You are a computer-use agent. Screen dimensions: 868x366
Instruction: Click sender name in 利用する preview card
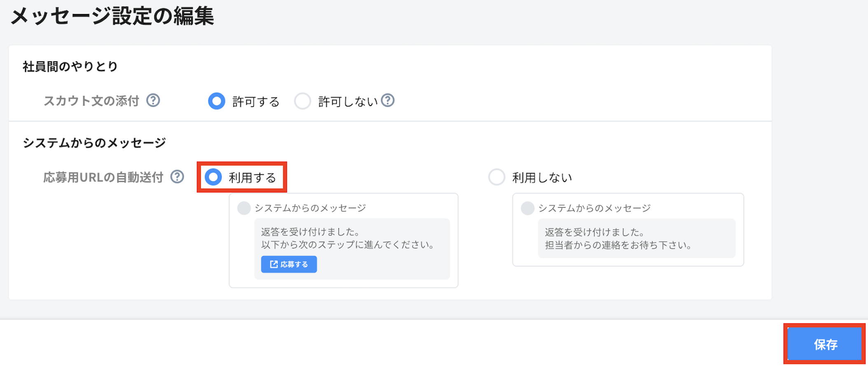[x=310, y=208]
